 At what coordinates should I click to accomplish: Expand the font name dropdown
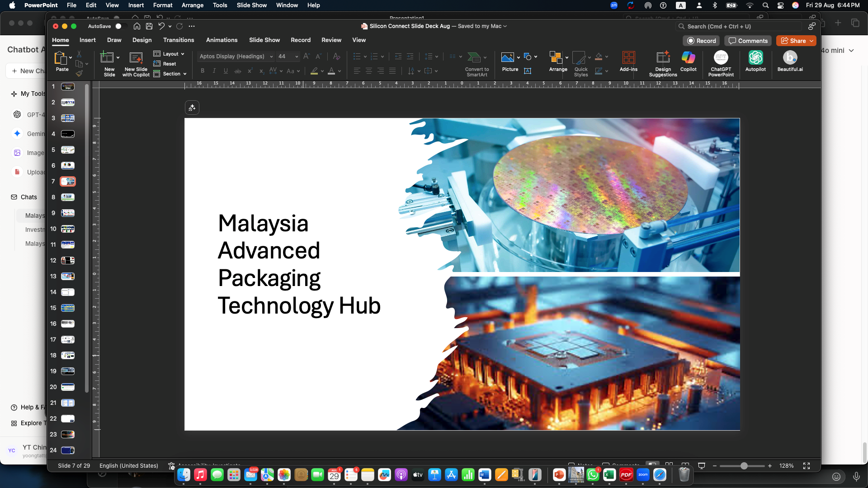coord(271,56)
